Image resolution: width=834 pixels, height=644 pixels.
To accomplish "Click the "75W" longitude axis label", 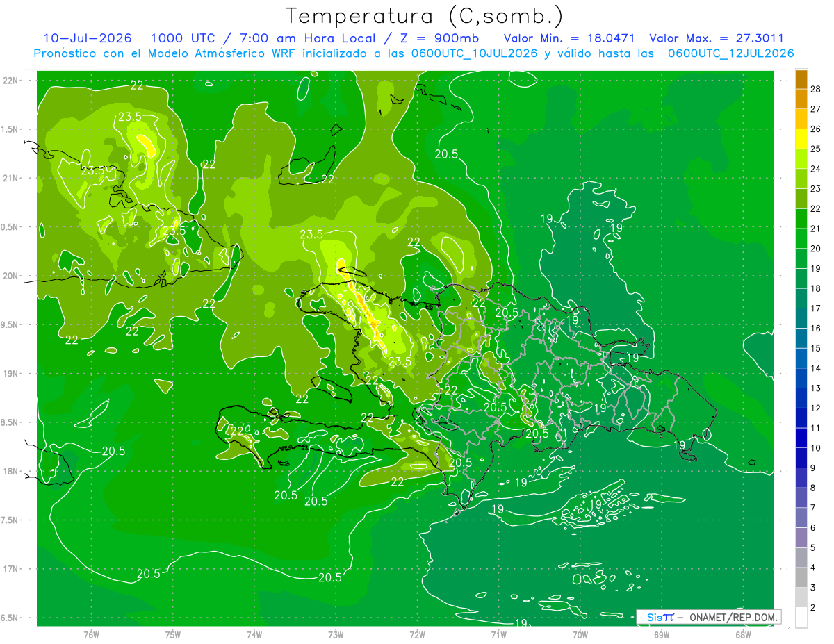I will click(173, 634).
